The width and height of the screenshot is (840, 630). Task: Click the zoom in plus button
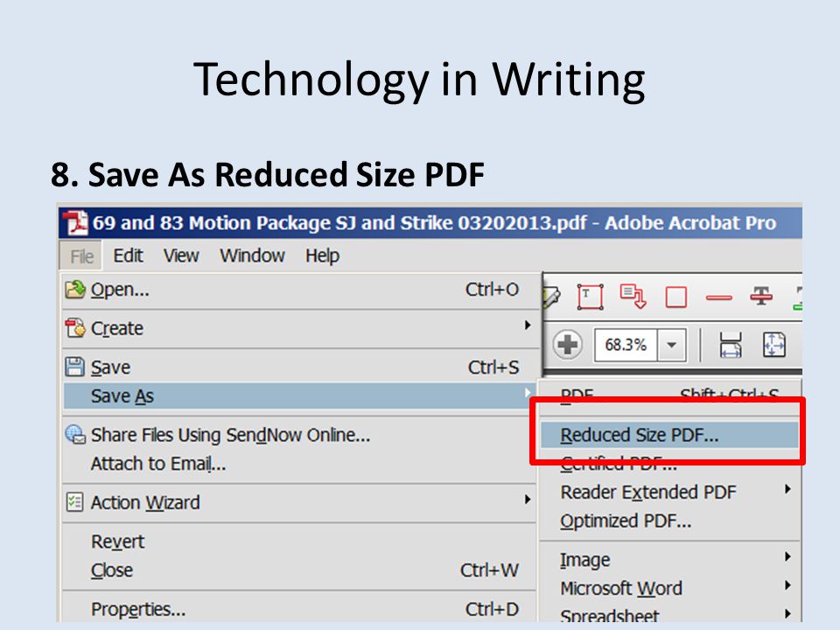pos(567,345)
